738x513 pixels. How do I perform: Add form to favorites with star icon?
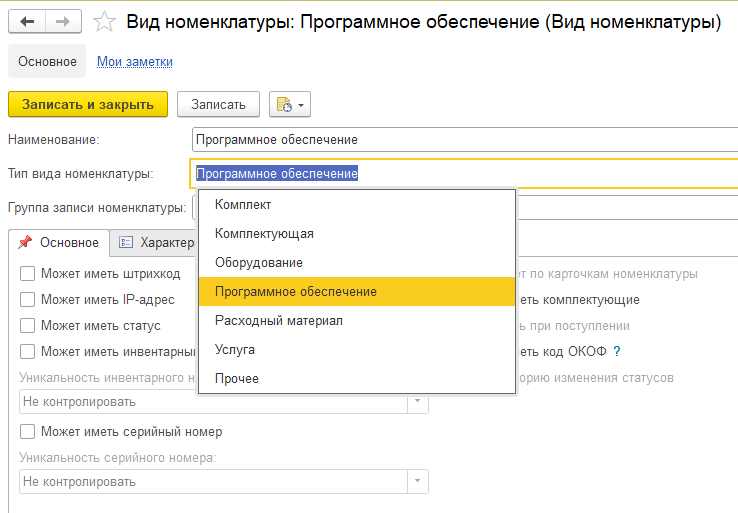click(105, 21)
